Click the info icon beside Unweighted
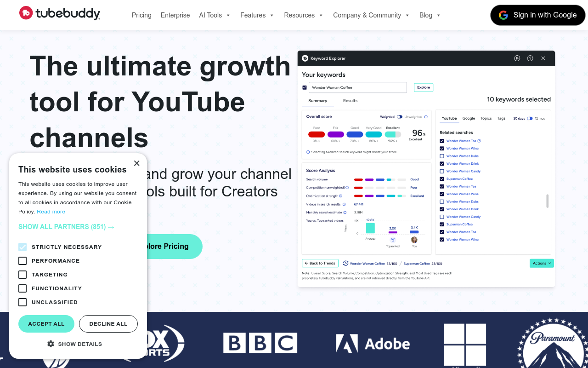 [426, 117]
